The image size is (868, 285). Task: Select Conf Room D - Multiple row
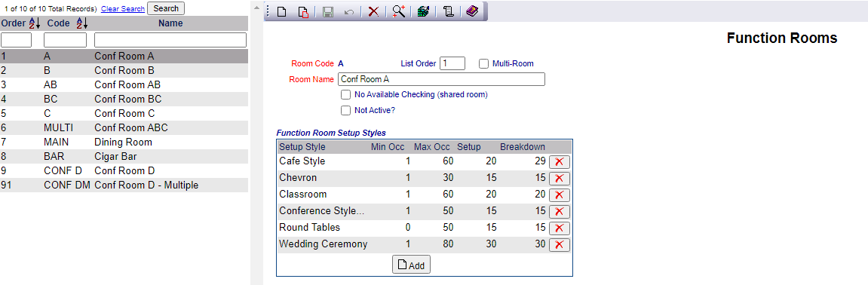tap(124, 185)
